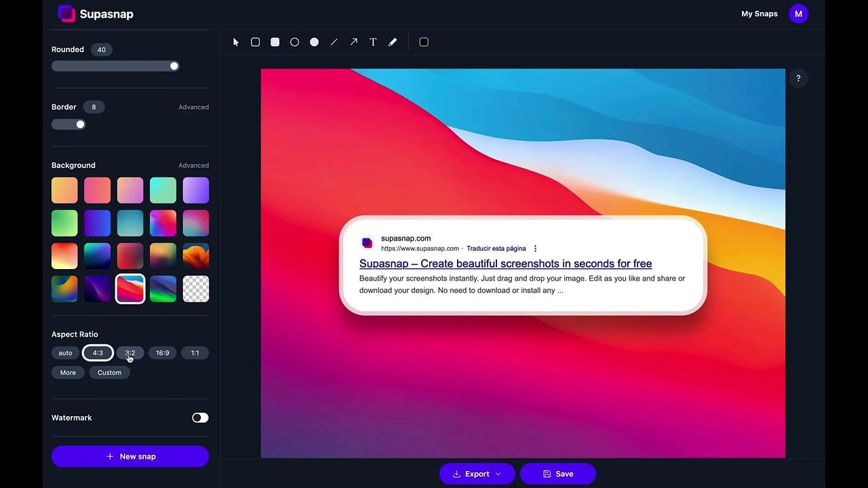Choose the 1:1 aspect ratio
Viewport: 868px width, 488px height.
coord(195,353)
